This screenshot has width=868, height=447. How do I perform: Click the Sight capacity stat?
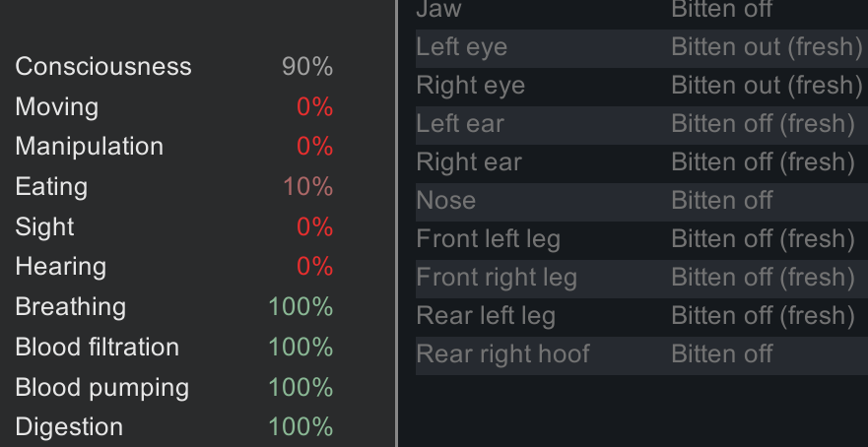coord(173,227)
